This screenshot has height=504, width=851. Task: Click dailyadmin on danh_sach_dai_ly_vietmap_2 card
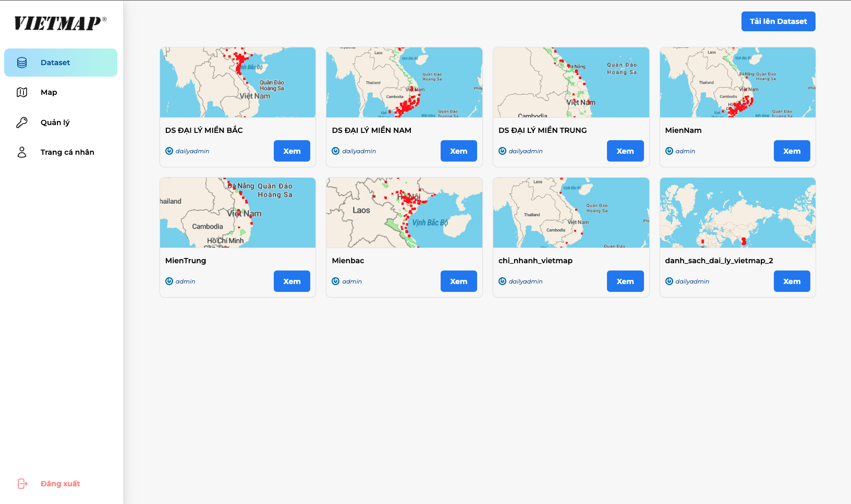tap(692, 281)
